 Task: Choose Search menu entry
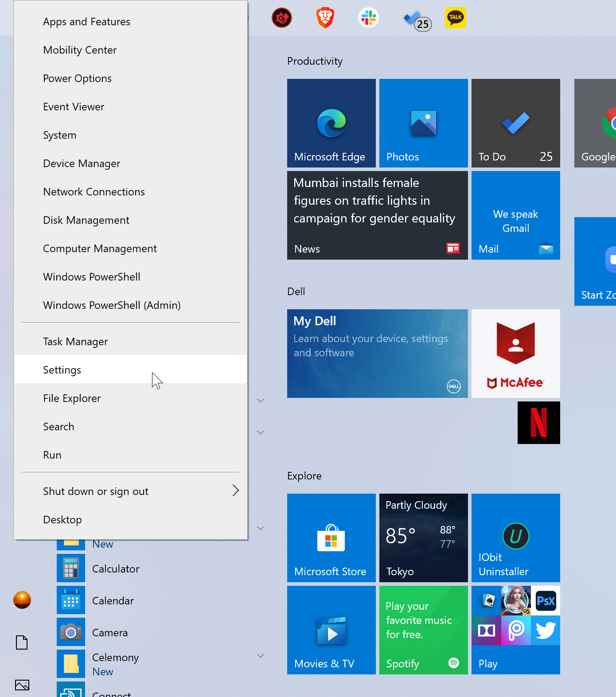click(x=130, y=427)
